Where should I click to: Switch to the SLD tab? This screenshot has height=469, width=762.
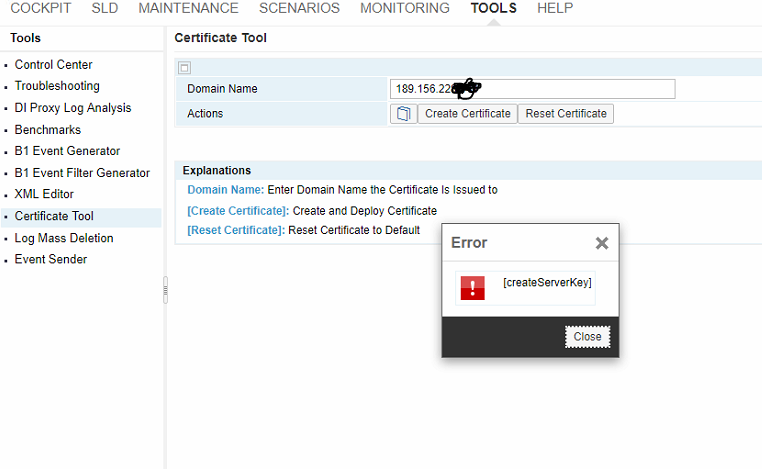pos(104,8)
